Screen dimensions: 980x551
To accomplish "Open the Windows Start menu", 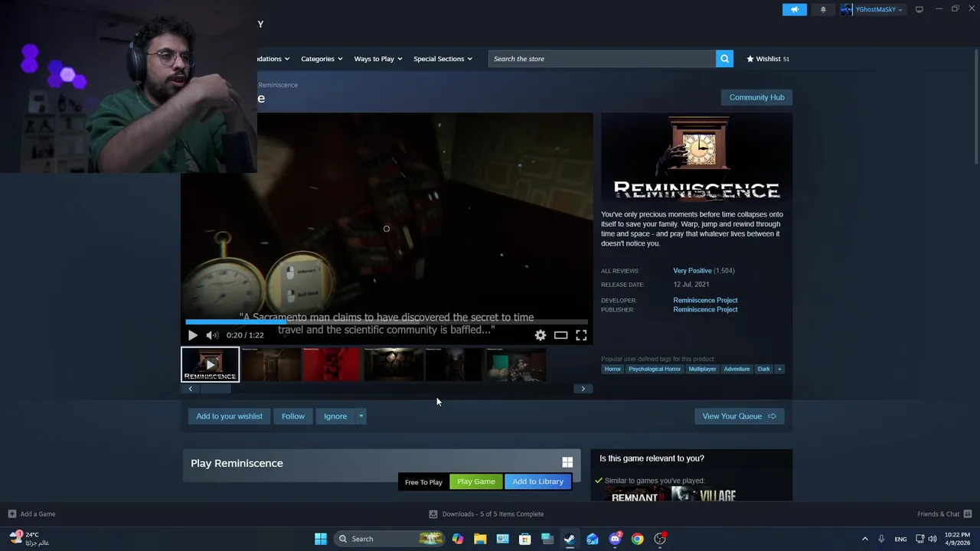I will pos(321,539).
